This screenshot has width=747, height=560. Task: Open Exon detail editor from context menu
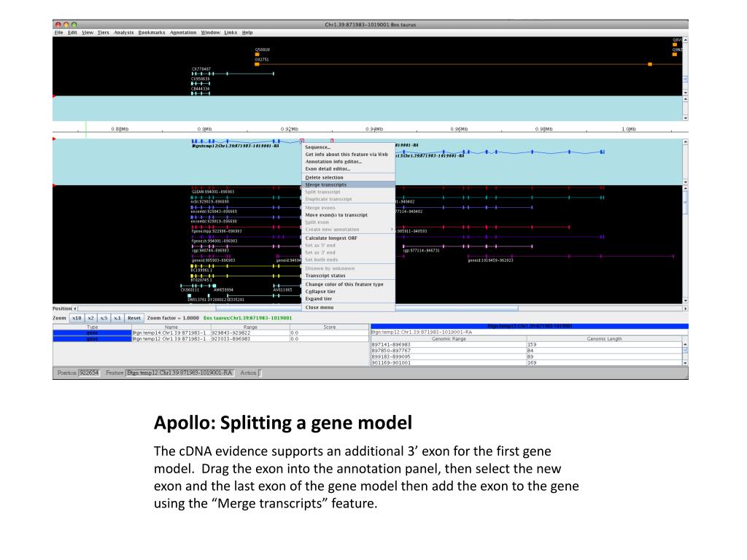coord(348,168)
